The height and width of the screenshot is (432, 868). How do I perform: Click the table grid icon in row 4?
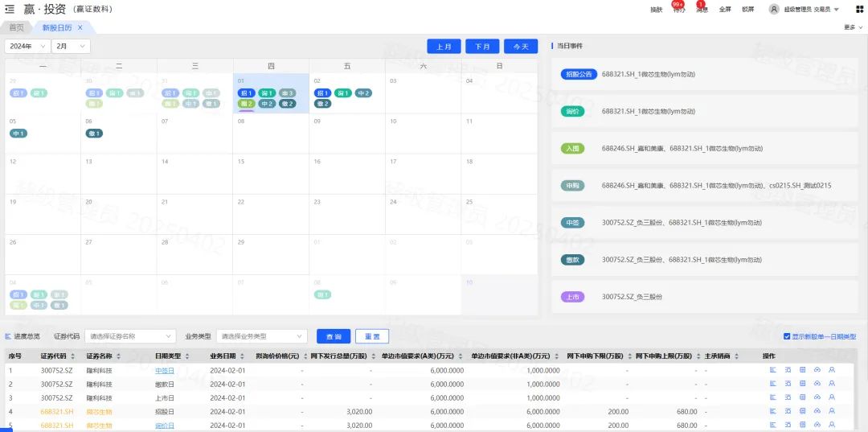click(x=802, y=411)
